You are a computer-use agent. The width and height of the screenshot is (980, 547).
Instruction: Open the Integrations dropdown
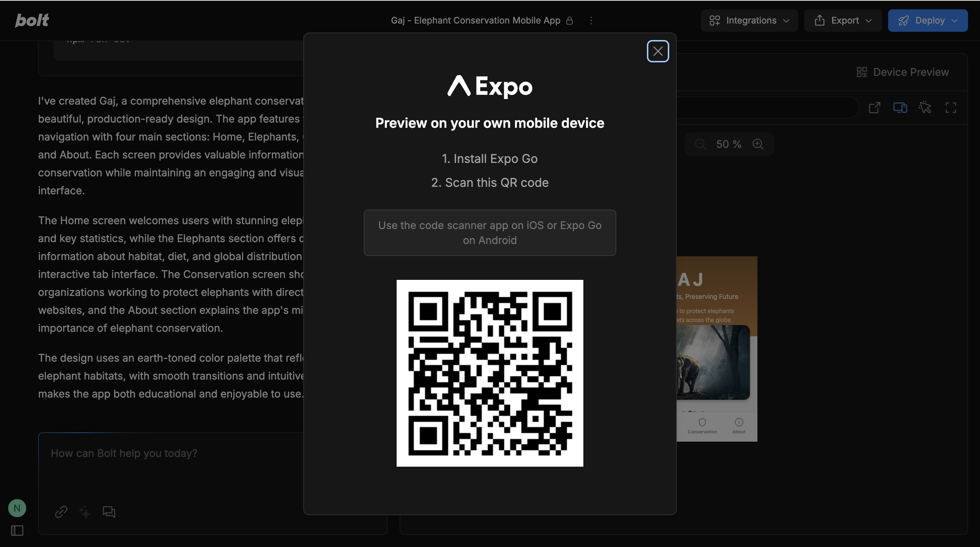pyautogui.click(x=749, y=21)
